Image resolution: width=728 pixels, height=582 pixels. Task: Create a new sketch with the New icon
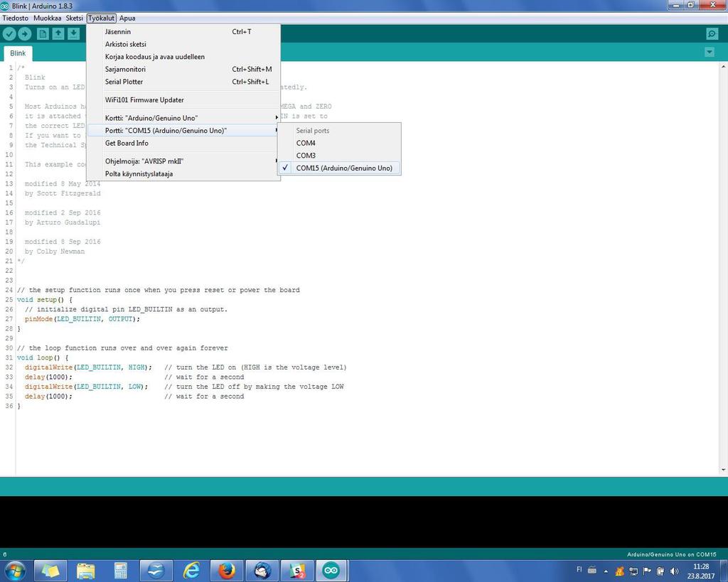(x=43, y=34)
